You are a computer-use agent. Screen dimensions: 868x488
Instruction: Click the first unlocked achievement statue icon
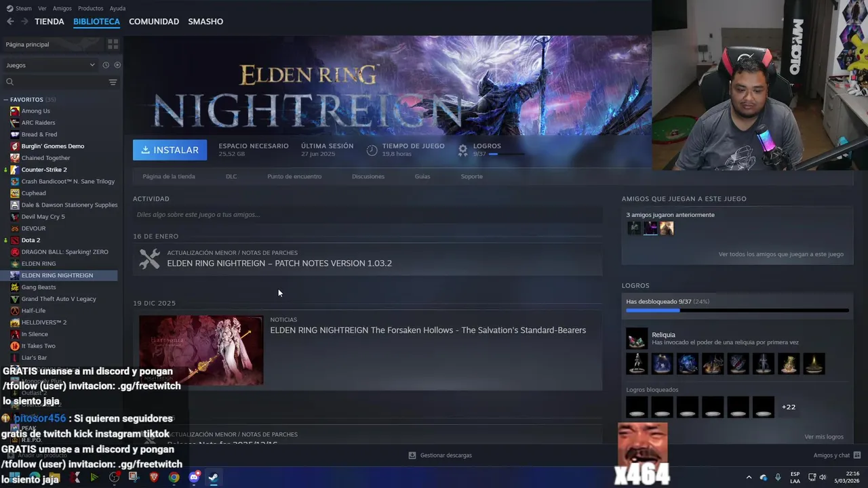coord(637,364)
